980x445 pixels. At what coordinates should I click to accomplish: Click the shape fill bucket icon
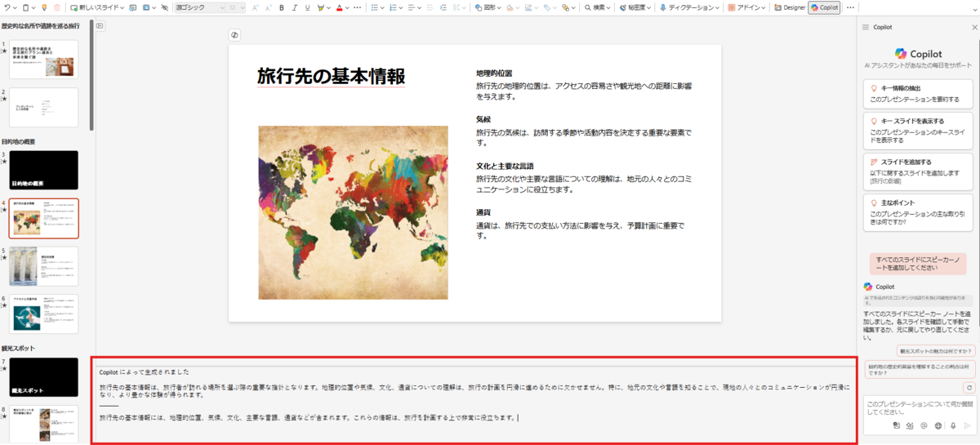point(510,7)
